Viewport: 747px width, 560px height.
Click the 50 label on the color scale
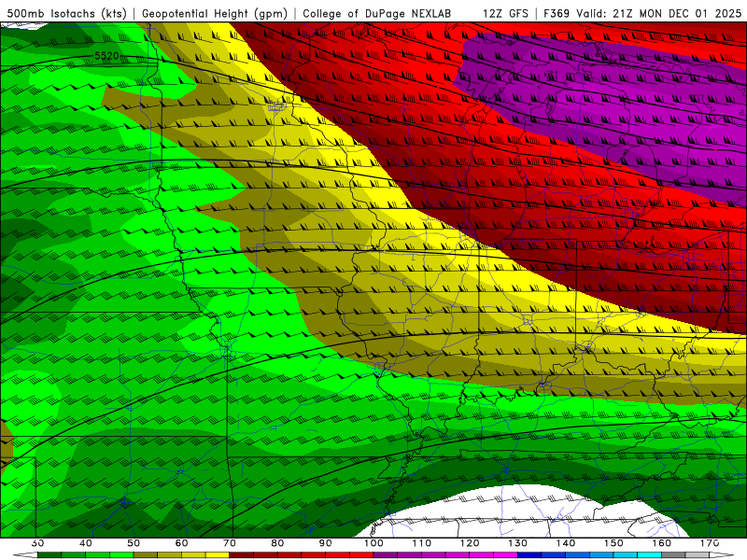[134, 543]
